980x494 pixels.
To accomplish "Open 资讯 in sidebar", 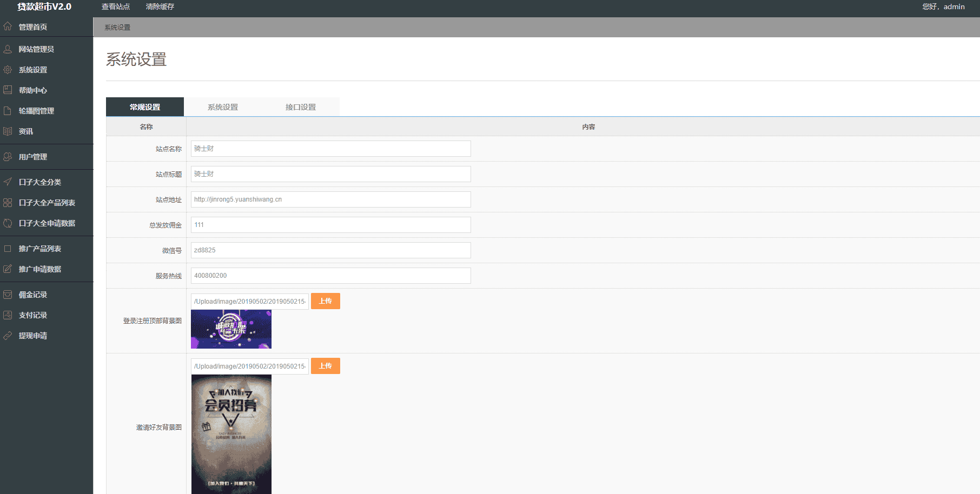I will [x=26, y=131].
